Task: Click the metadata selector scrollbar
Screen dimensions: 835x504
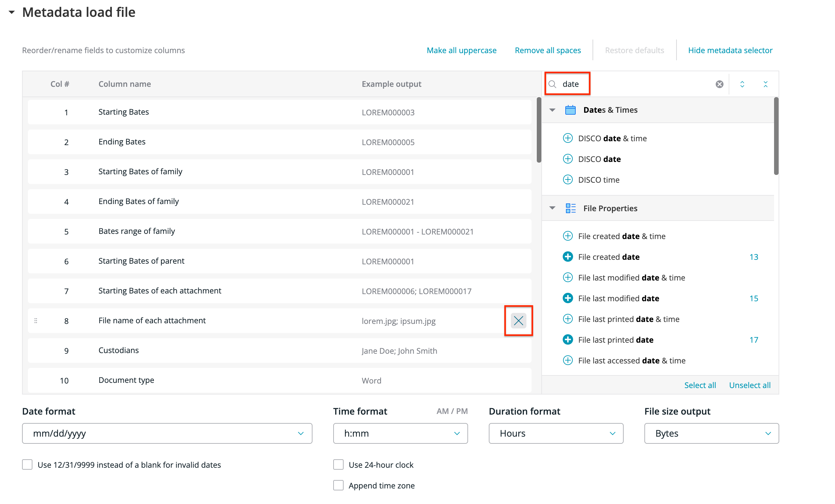Action: pos(776,136)
